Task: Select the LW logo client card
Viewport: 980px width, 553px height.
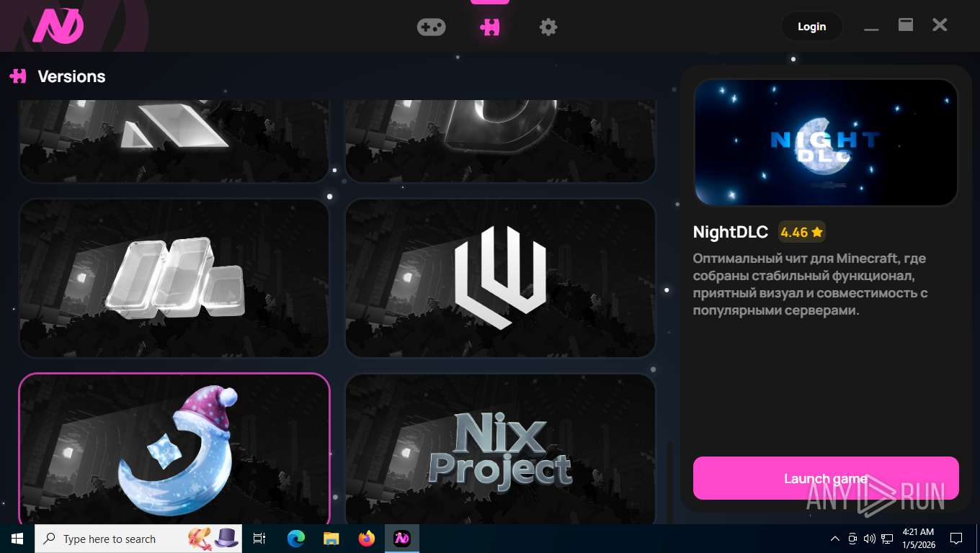Action: (x=501, y=278)
